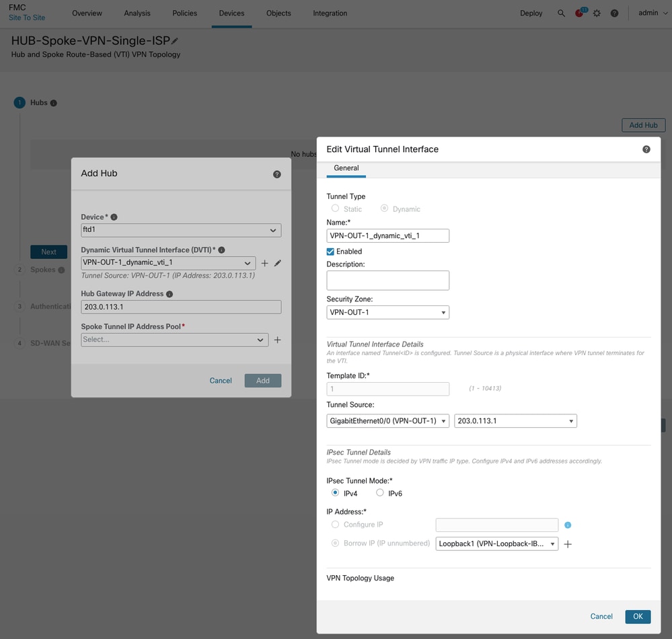The image size is (672, 639).
Task: Open the red notifications alert icon
Action: (579, 13)
